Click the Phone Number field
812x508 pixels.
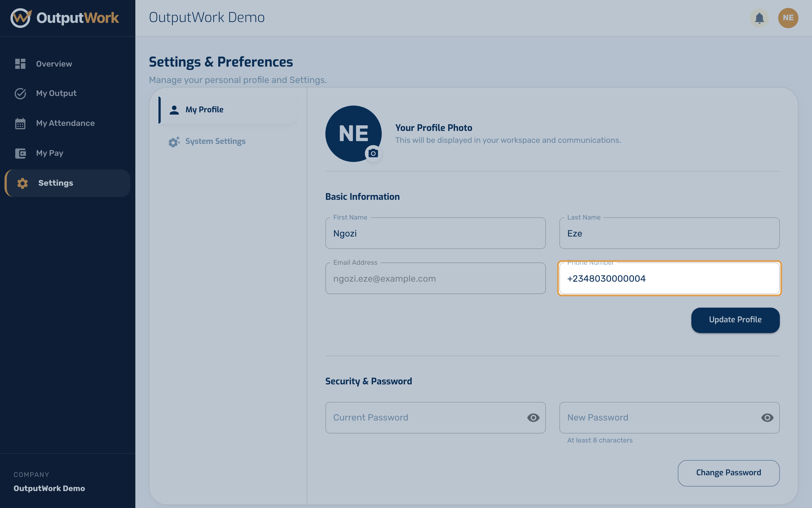669,278
